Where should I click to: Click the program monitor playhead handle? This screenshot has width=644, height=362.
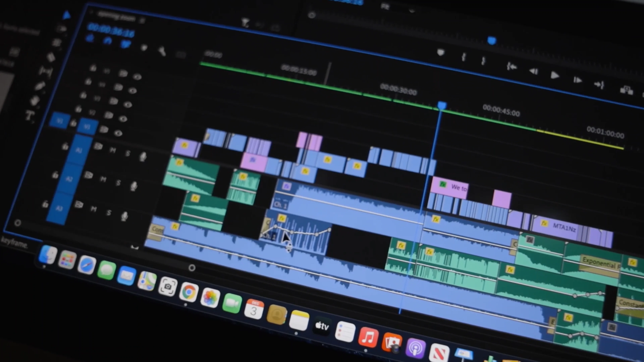tap(492, 40)
